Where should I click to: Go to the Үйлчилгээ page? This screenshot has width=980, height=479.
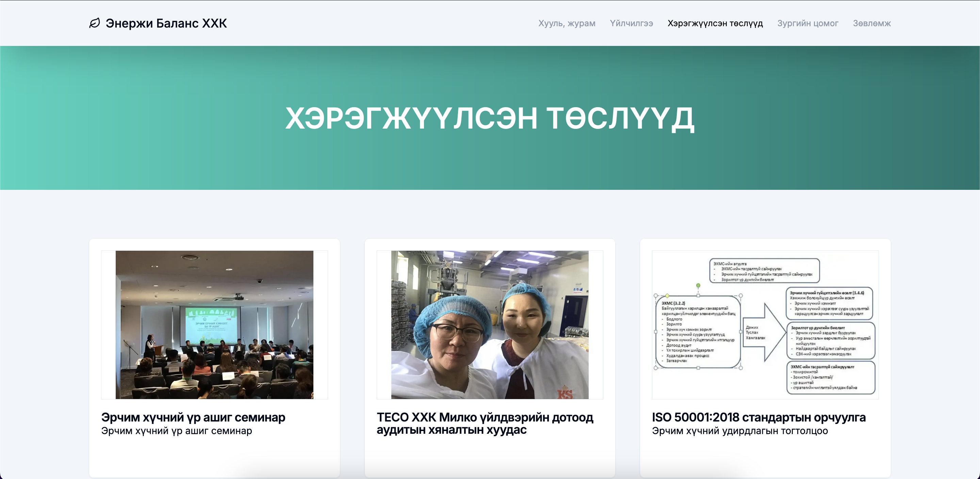click(x=631, y=23)
